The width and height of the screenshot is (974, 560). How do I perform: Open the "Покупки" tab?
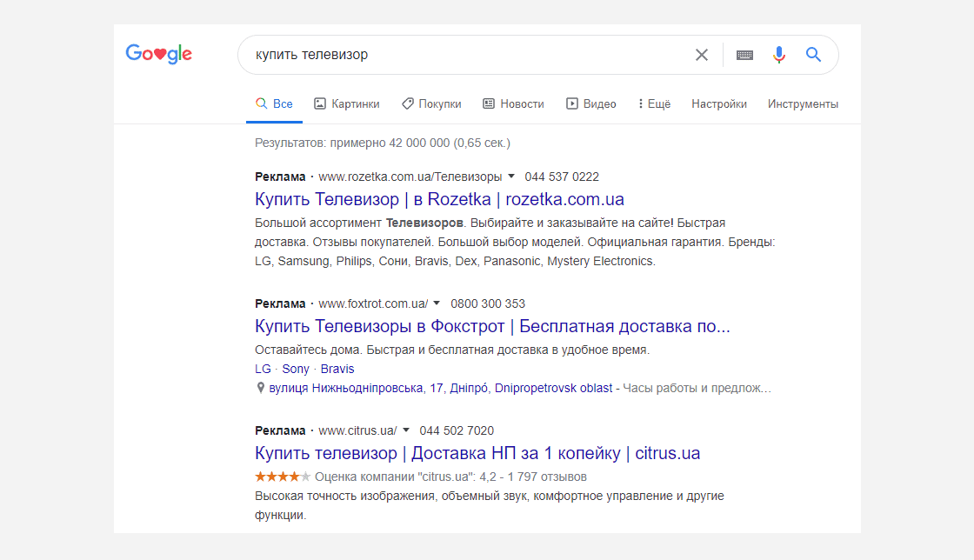click(x=431, y=103)
